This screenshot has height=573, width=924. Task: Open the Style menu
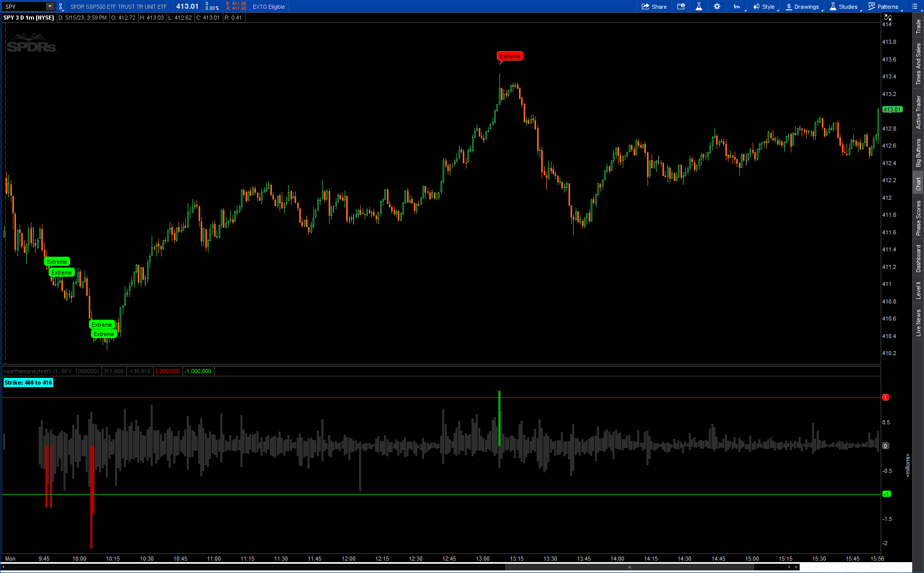point(764,7)
